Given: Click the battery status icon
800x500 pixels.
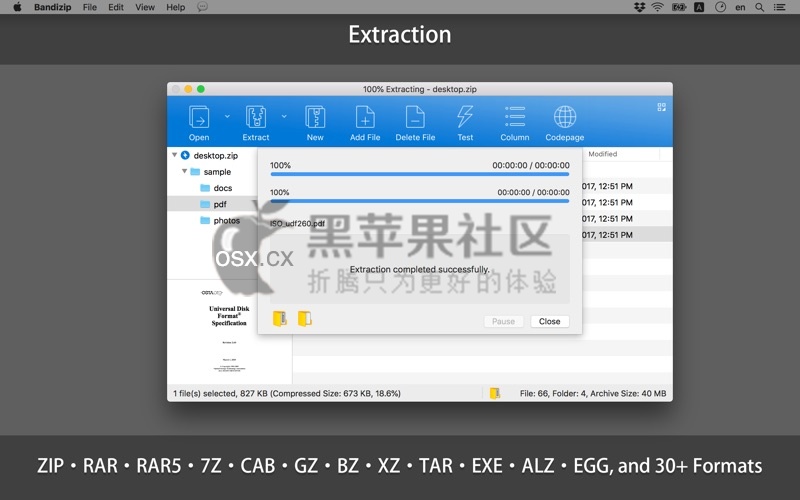Looking at the screenshot, I should (x=679, y=7).
